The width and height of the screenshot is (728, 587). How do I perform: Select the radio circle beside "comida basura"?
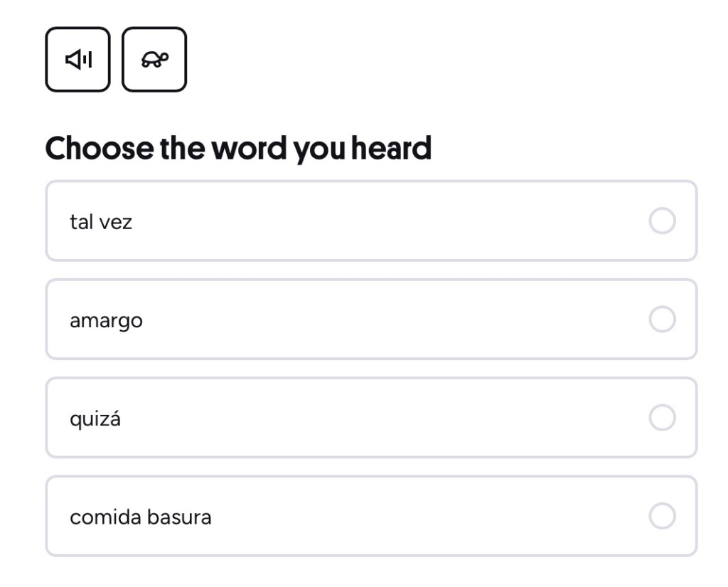click(662, 517)
